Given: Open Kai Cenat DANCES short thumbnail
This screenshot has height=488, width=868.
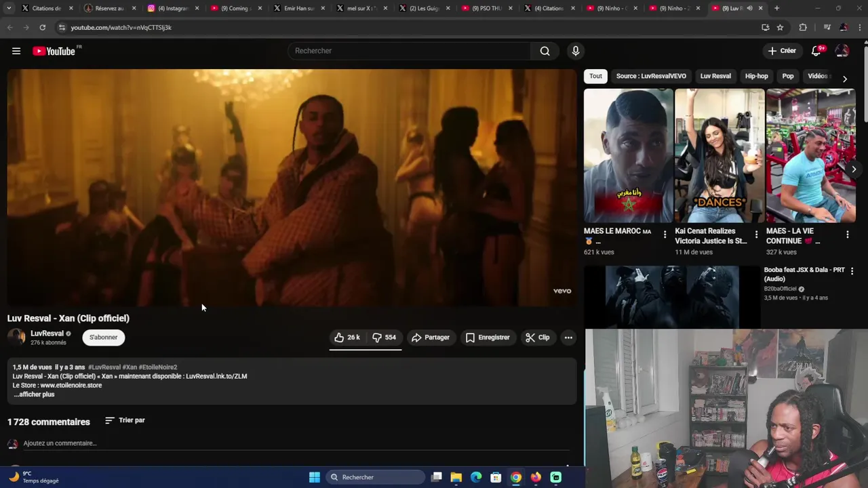Looking at the screenshot, I should (719, 156).
